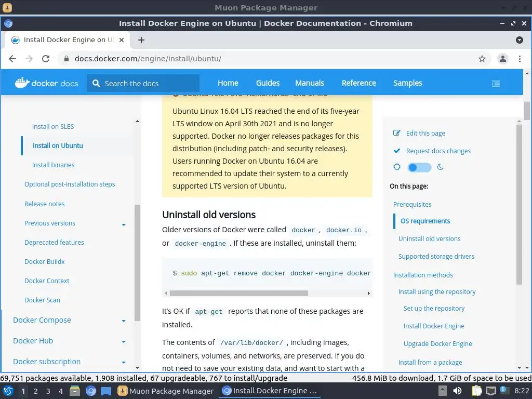532x399 pixels.
Task: Click the show desktop taskbar icon
Action: (x=106, y=391)
